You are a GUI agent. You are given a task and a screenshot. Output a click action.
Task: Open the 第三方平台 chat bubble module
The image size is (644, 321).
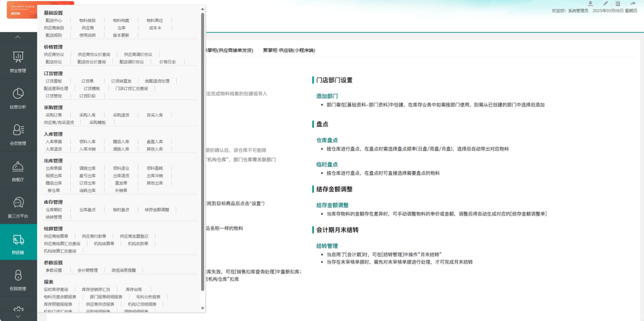click(x=18, y=207)
